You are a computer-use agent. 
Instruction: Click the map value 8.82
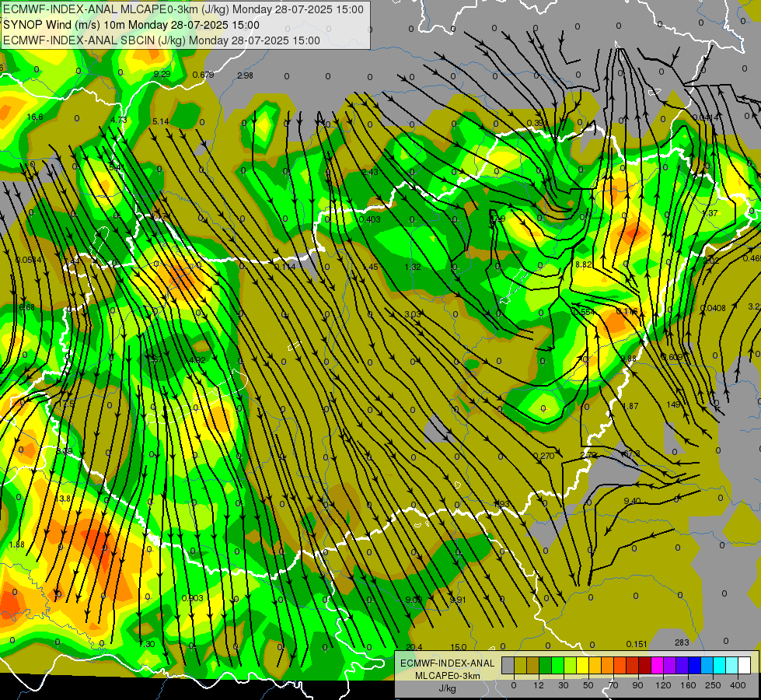tap(583, 264)
